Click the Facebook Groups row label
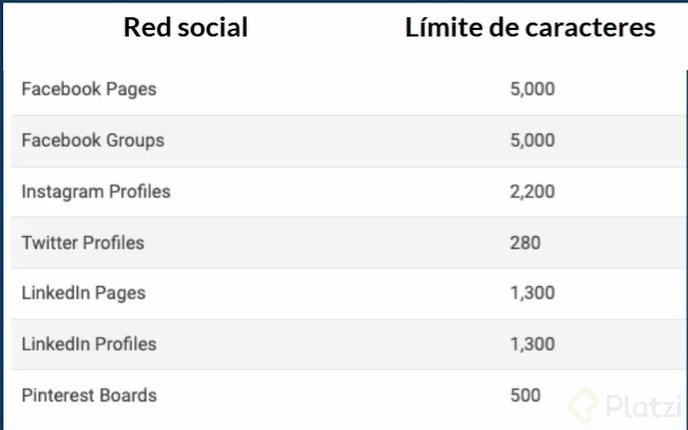Image resolution: width=688 pixels, height=430 pixels. (x=93, y=140)
